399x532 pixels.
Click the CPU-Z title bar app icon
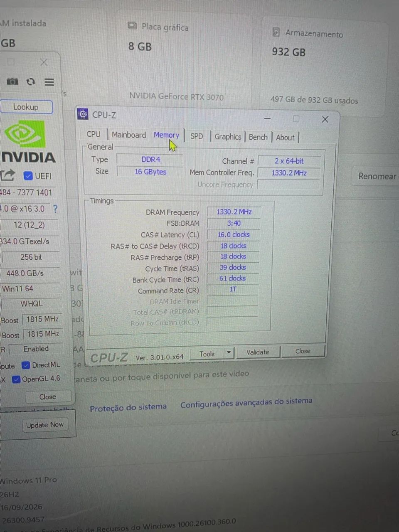pos(83,114)
